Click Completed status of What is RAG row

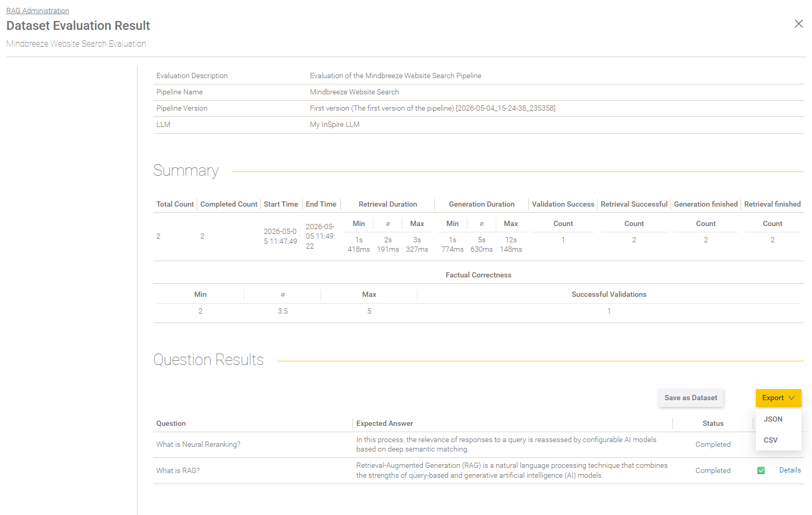coord(713,470)
